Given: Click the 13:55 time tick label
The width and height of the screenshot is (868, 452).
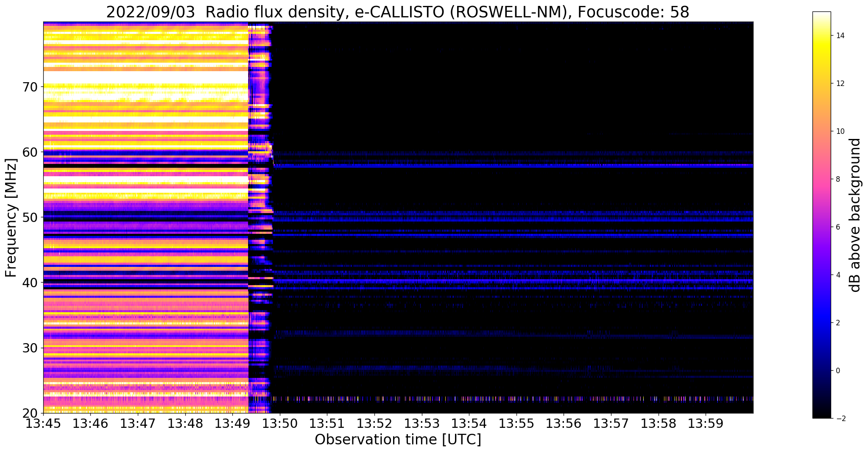Looking at the screenshot, I should pos(516,424).
